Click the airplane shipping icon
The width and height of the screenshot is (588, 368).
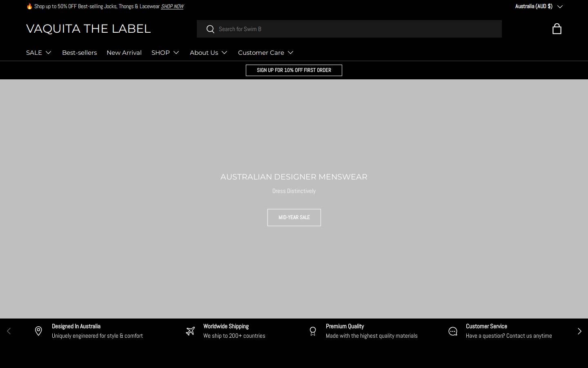[190, 331]
